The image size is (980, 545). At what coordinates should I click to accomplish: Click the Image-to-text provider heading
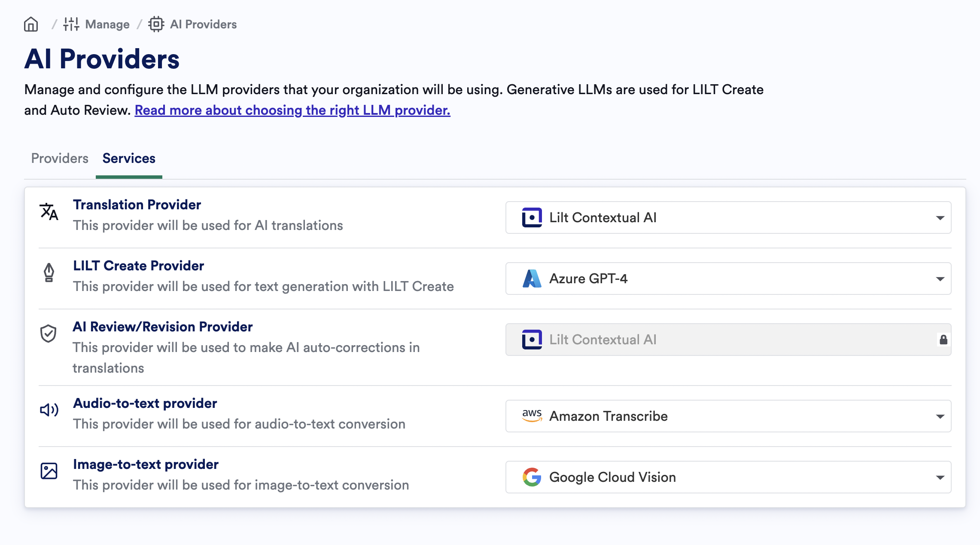pyautogui.click(x=146, y=464)
